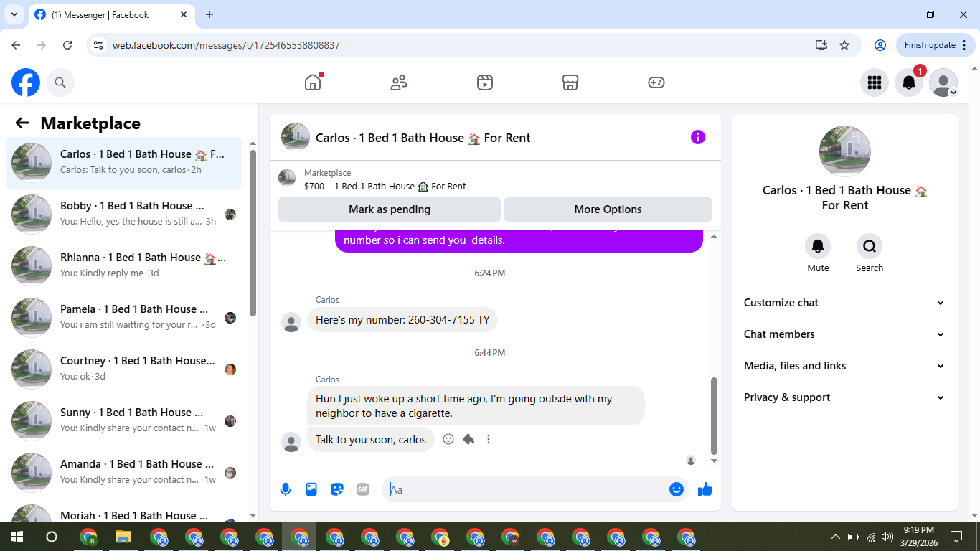Open Notifications bell with badge

909,83
